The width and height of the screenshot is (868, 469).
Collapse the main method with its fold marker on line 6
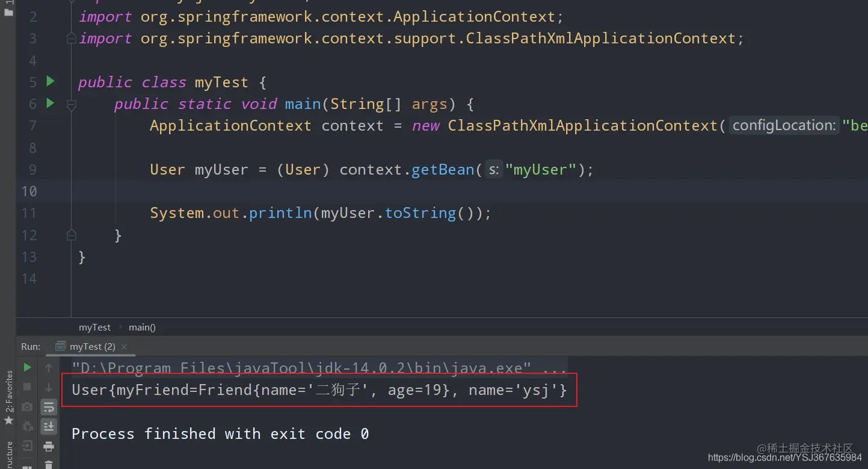(x=71, y=104)
